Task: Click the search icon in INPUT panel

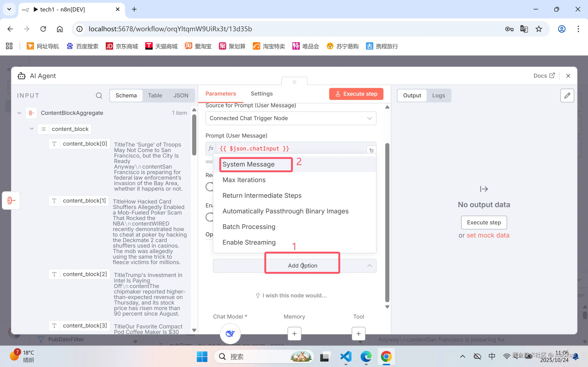Action: point(99,95)
